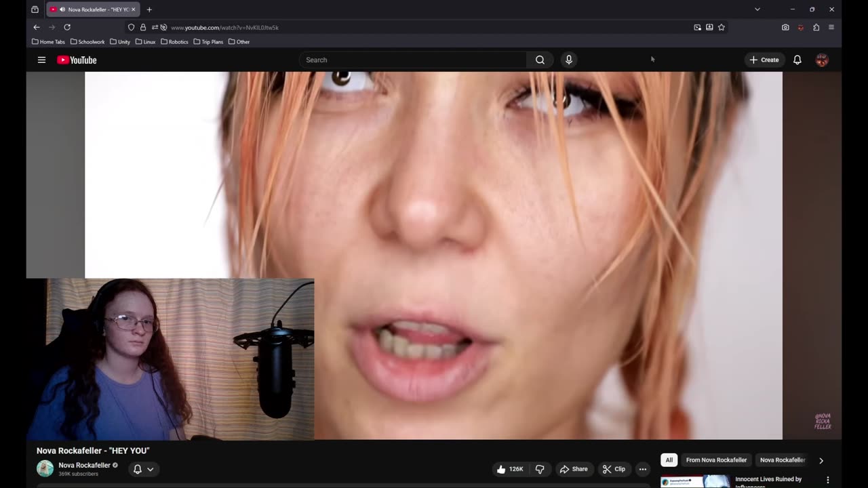Open Nova Rockafeller channel name link

84,465
